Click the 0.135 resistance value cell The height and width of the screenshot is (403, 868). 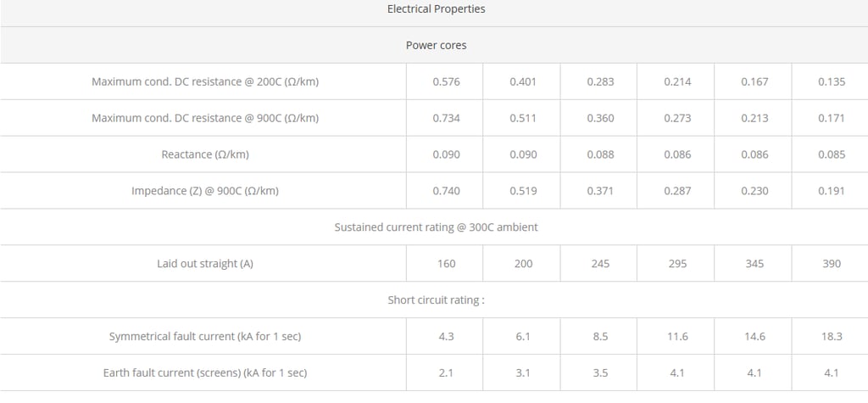point(832,81)
